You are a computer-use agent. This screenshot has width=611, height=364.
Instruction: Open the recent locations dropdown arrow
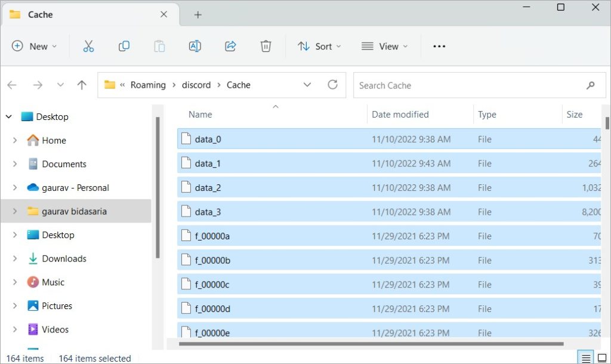click(x=60, y=85)
